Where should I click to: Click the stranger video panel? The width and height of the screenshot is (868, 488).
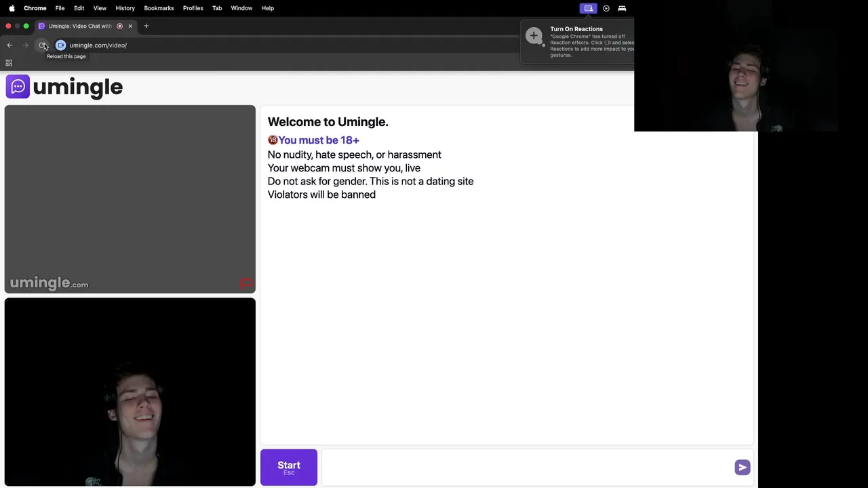[130, 199]
